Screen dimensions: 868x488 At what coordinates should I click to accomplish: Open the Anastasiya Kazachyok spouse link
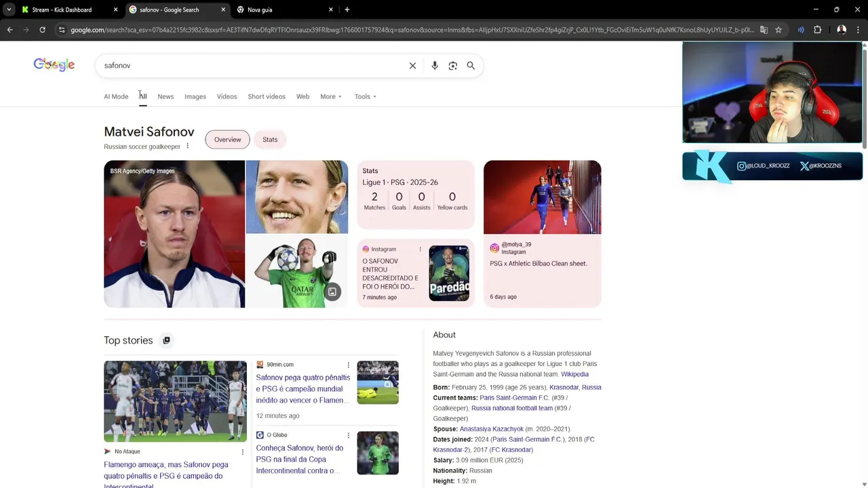[x=492, y=429]
